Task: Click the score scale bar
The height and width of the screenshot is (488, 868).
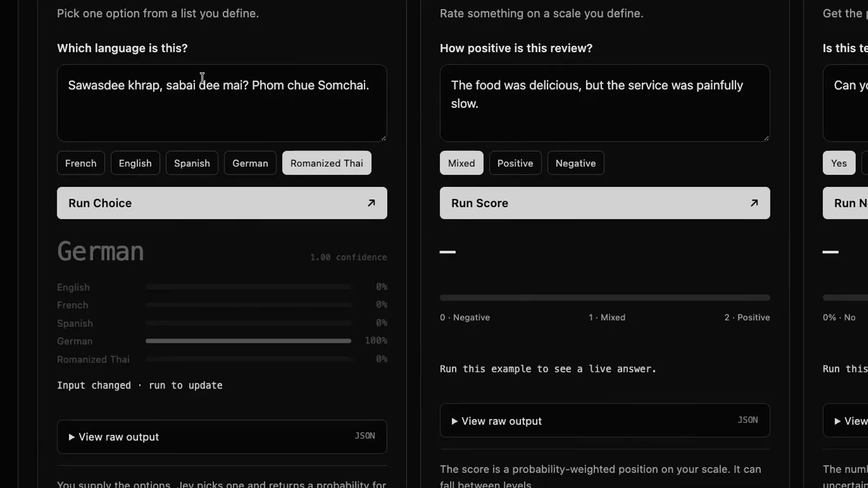Action: coord(605,298)
